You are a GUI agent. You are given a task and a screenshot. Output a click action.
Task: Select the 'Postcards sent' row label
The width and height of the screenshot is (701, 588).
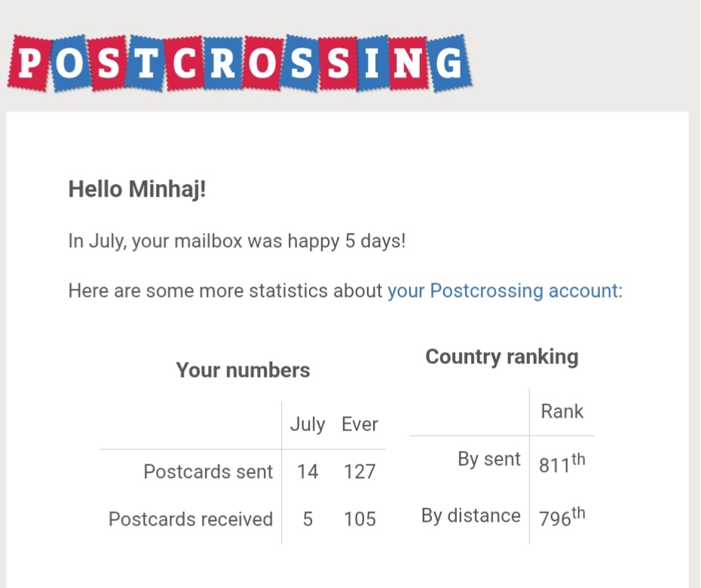click(208, 471)
